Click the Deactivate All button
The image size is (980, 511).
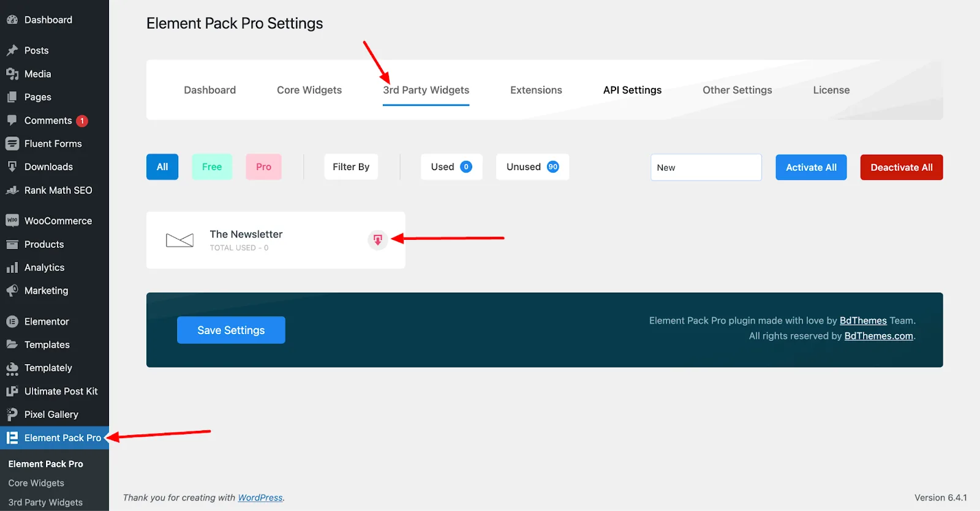902,167
